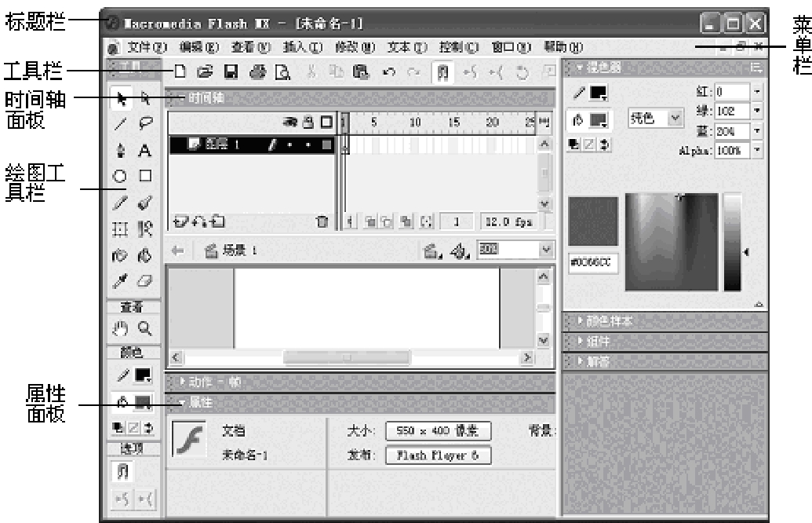Open the View menu
Viewport: 812px width, 523px height.
pyautogui.click(x=251, y=47)
